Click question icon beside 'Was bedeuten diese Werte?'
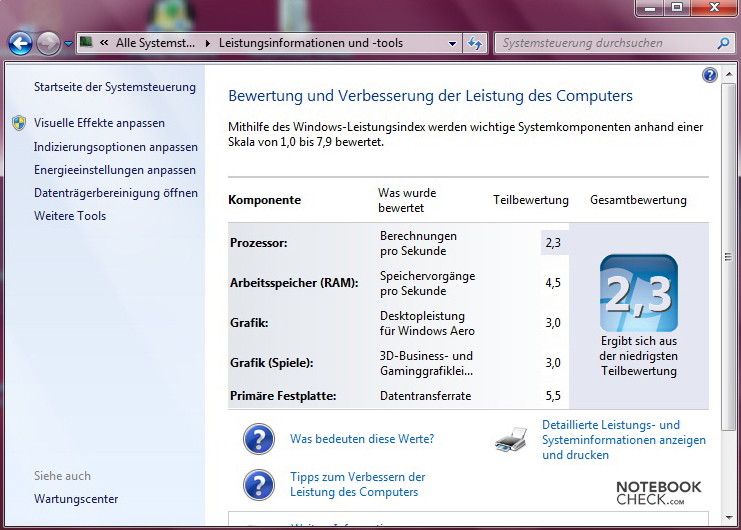741x530 pixels. pyautogui.click(x=258, y=439)
